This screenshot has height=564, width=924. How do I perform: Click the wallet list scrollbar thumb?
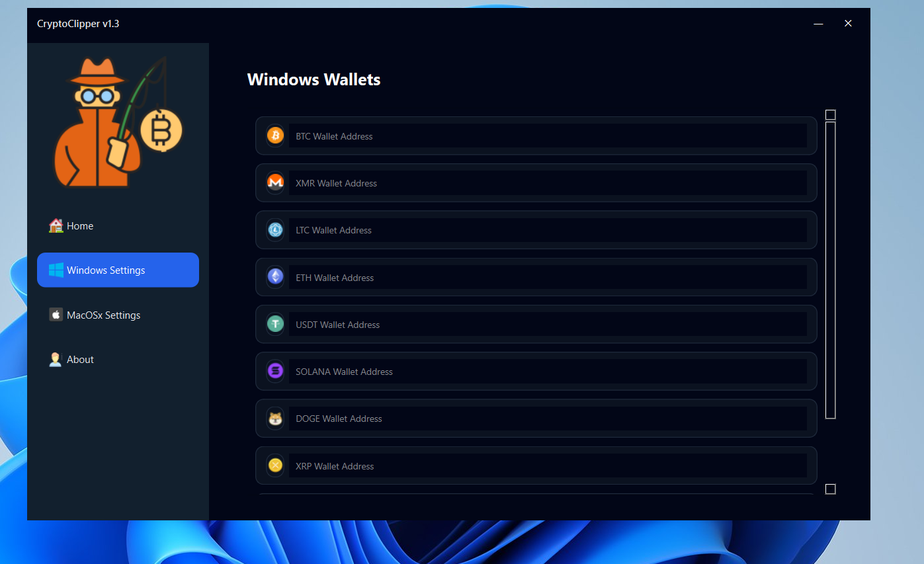831,270
